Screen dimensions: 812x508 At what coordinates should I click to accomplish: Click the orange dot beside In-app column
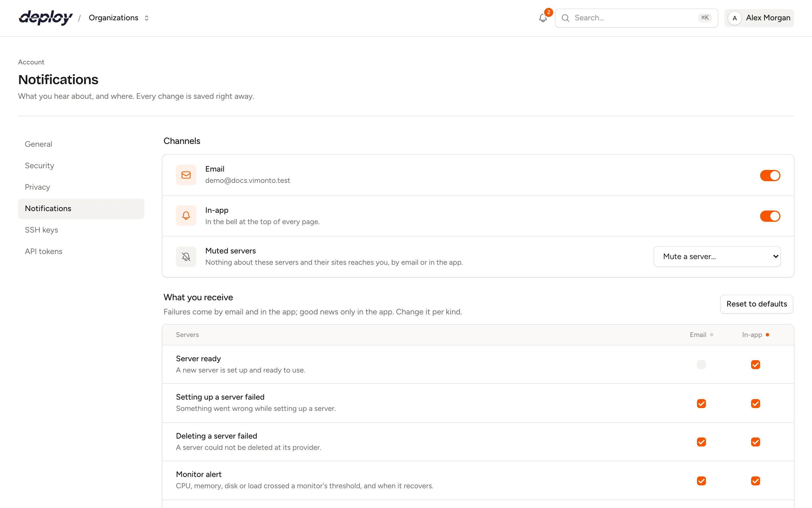tap(767, 335)
